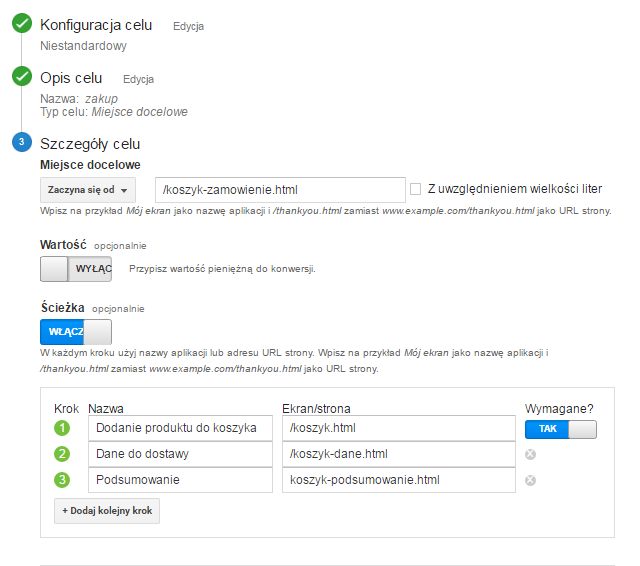This screenshot has height=566, width=640.
Task: Click the green checkmark beside Konfiguracja celu
Action: (x=22, y=26)
